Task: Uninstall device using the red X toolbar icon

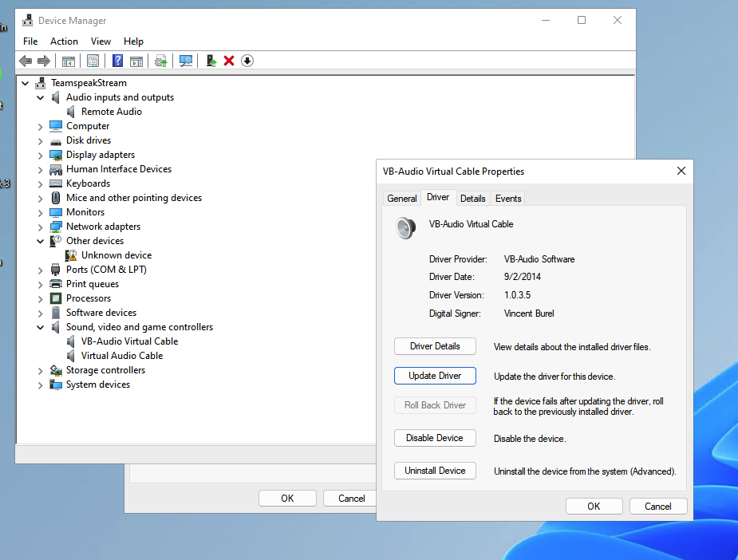Action: [x=229, y=61]
